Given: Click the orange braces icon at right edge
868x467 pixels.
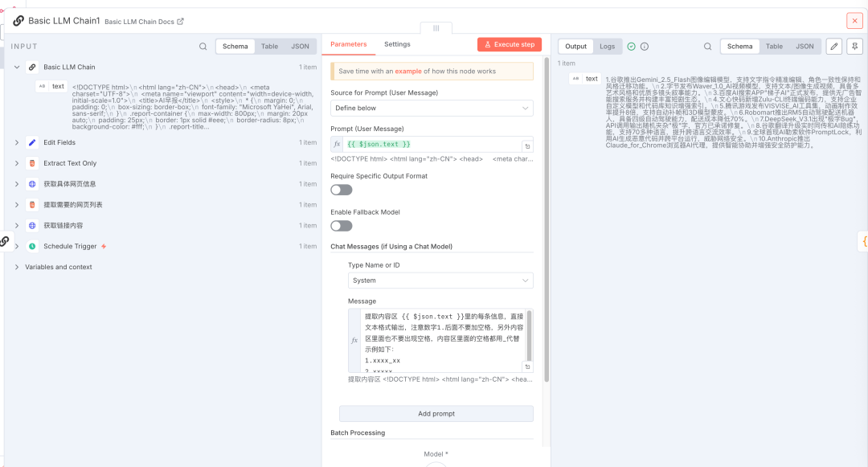Looking at the screenshot, I should (x=864, y=241).
